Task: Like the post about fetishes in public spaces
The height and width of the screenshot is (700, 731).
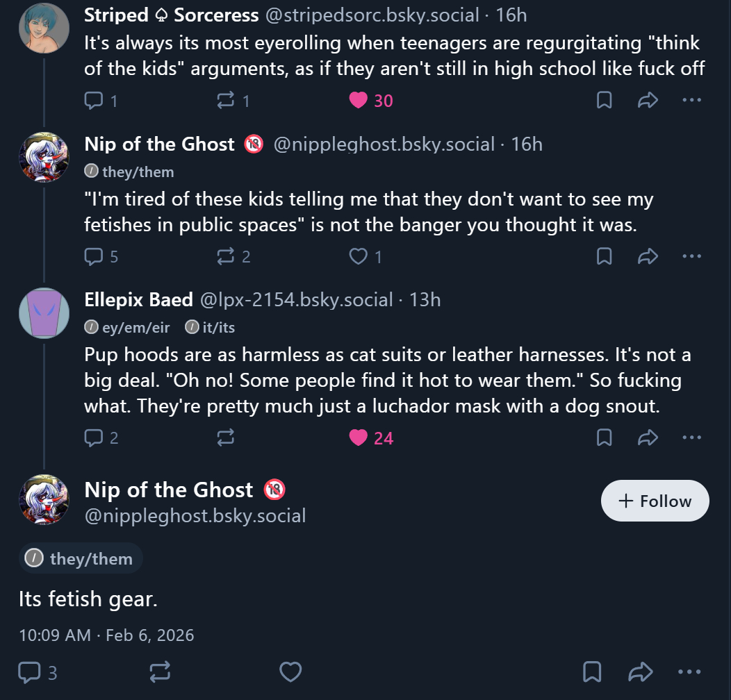Action: pyautogui.click(x=359, y=257)
